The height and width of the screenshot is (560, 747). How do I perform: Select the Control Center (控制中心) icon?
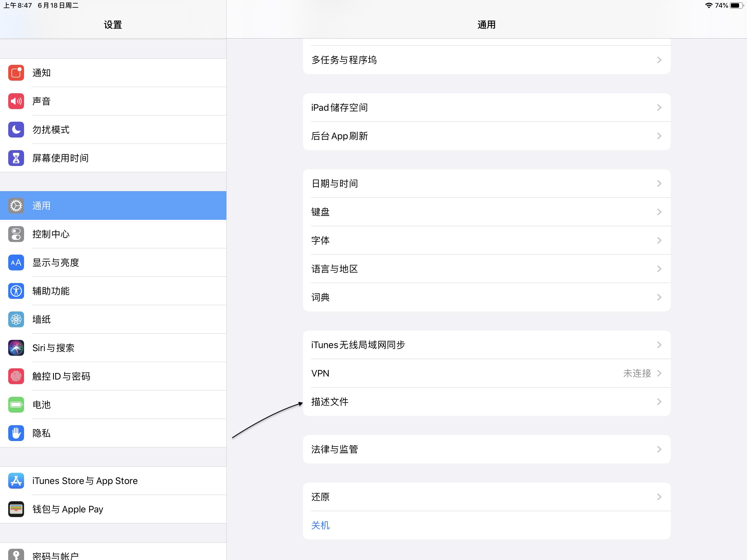click(x=16, y=234)
